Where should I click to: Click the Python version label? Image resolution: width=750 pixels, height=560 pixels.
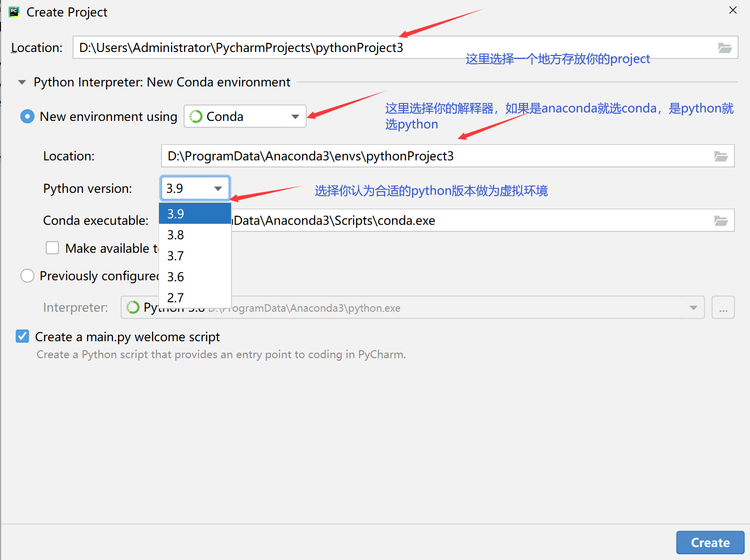coord(88,189)
